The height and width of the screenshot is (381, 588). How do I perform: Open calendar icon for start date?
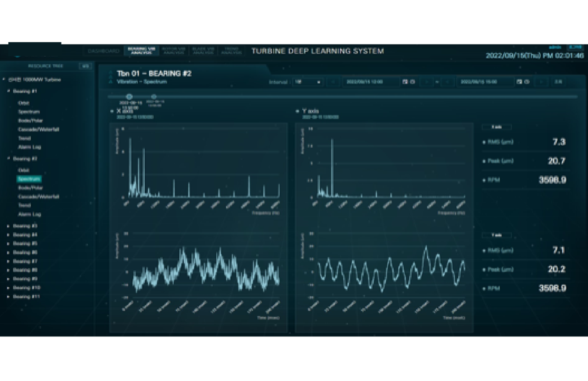[405, 82]
